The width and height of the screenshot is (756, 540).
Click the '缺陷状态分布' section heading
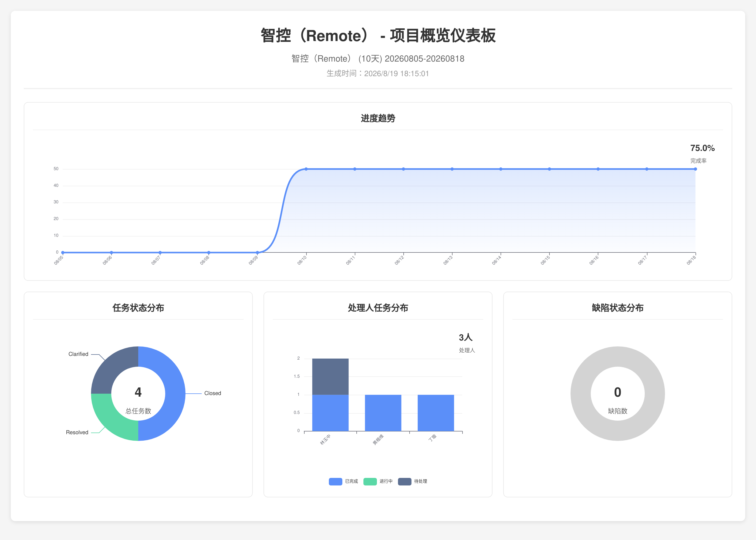[618, 308]
